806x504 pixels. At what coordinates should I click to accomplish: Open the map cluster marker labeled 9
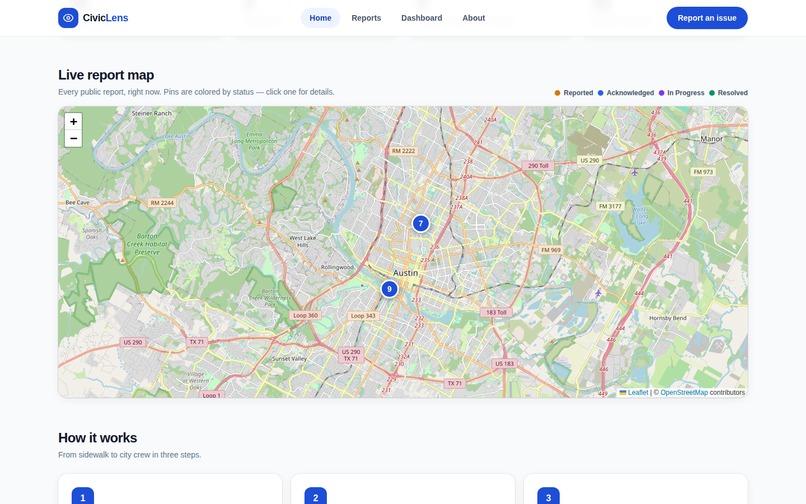[x=389, y=289]
